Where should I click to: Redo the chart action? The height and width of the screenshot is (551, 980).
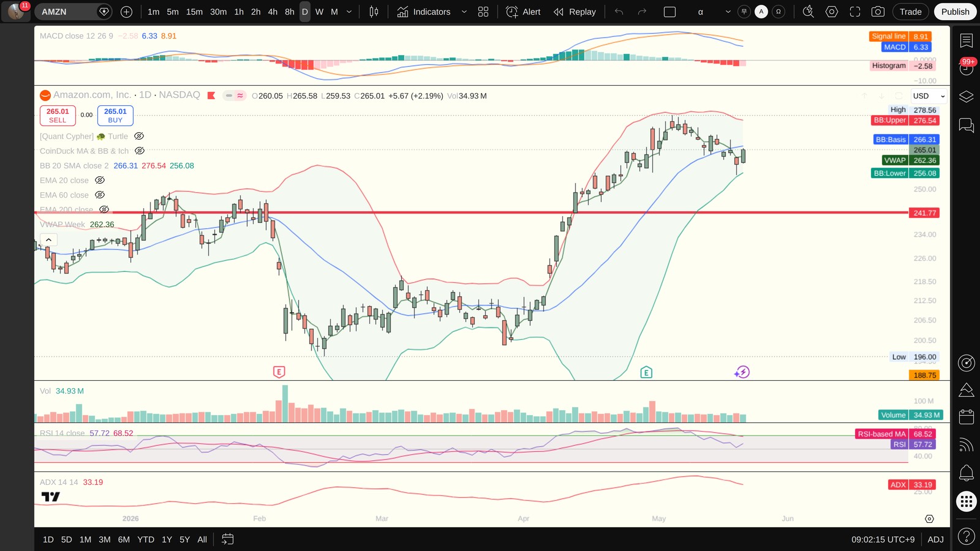pyautogui.click(x=642, y=12)
